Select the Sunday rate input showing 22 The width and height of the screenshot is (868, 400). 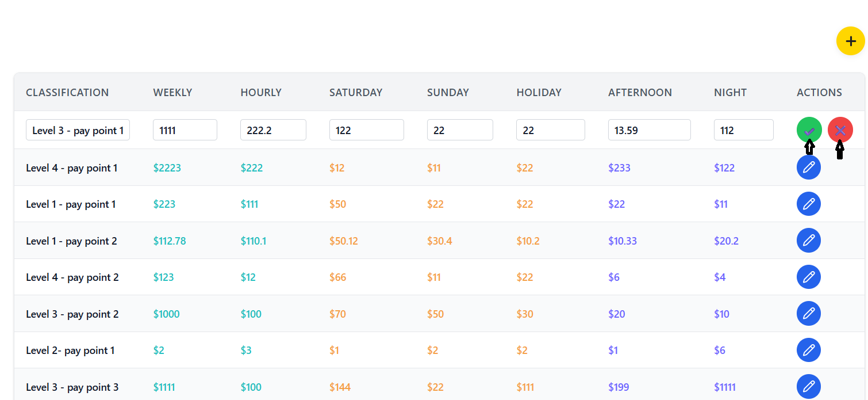460,129
